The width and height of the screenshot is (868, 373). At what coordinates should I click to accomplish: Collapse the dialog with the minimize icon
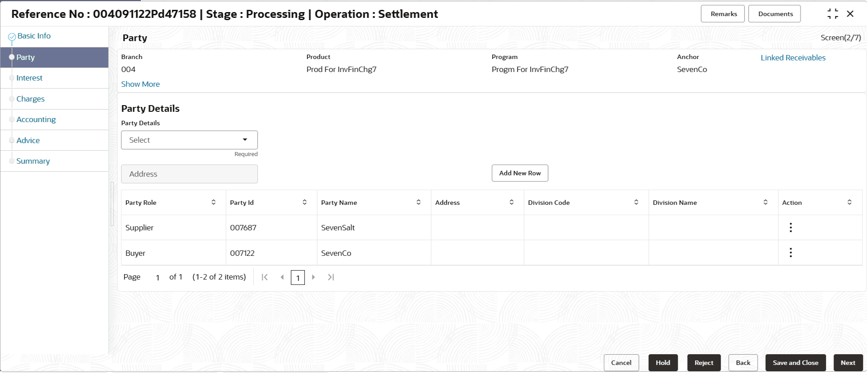tap(832, 14)
